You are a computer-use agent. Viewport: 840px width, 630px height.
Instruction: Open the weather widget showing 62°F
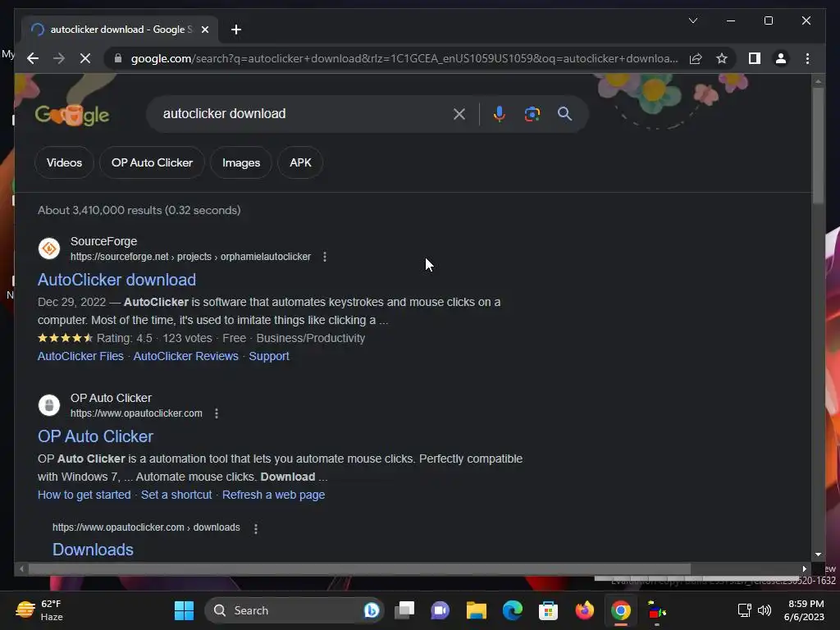(x=39, y=610)
